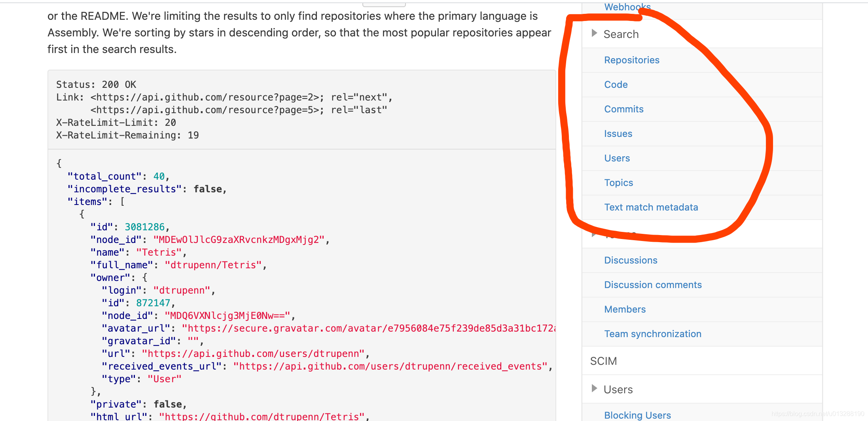Select the SCIM section header
Viewport: 868px width, 421px height.
(x=603, y=361)
